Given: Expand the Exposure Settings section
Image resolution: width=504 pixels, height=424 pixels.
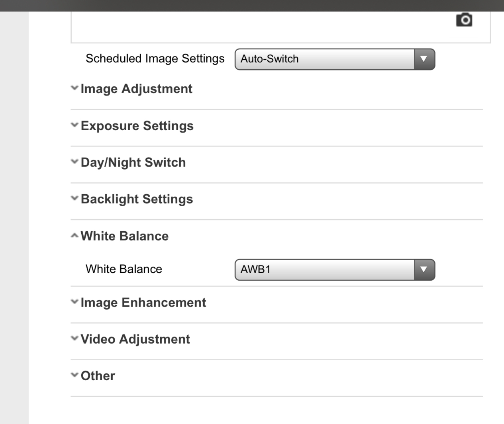Looking at the screenshot, I should (x=137, y=126).
